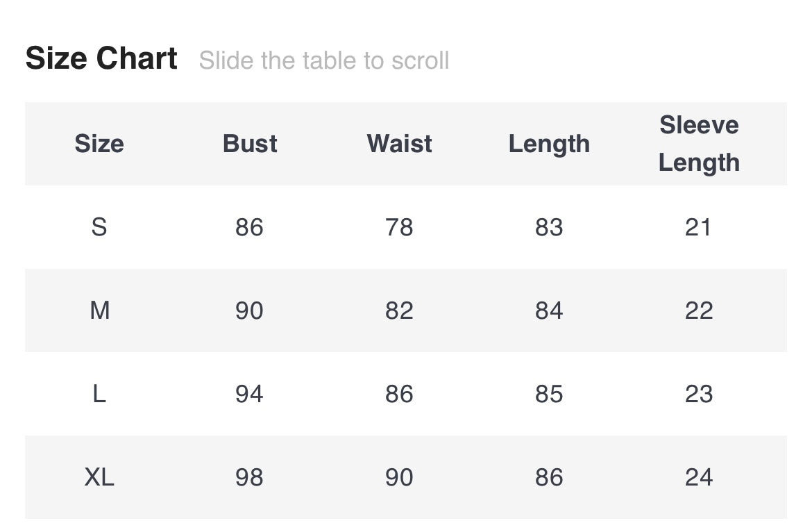Click the Bust value for size S
The image size is (812, 530).
[x=249, y=227]
